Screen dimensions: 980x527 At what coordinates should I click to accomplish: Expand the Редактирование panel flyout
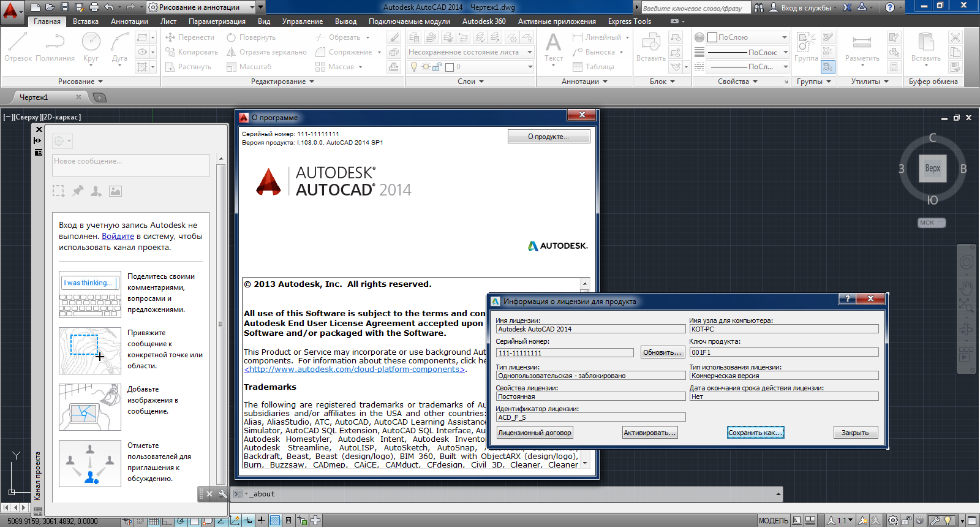point(282,82)
